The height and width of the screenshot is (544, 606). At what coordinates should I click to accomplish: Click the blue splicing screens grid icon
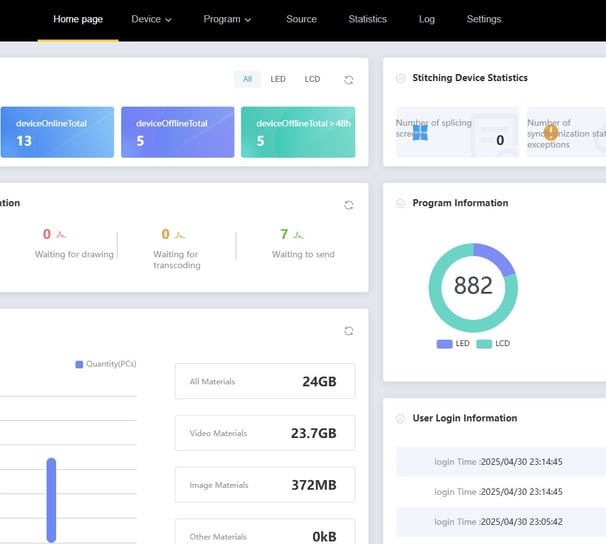coord(420,133)
